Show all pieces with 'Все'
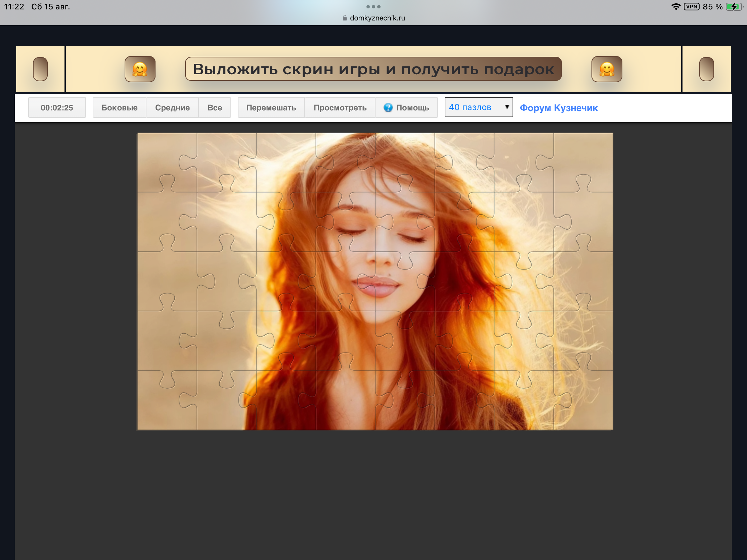Screen dimensions: 747x560 pyautogui.click(x=215, y=108)
